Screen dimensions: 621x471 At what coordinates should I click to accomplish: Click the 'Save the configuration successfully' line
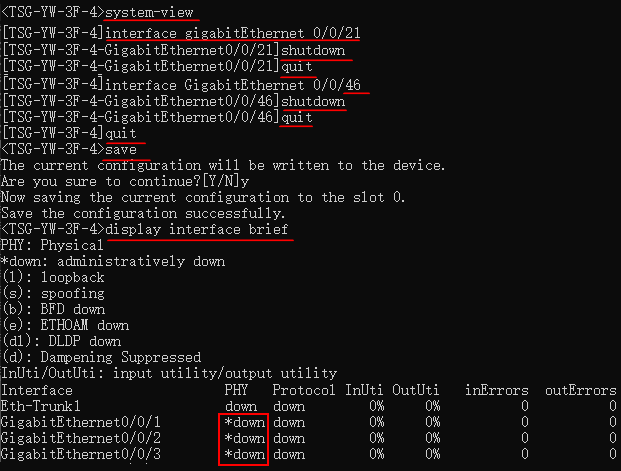(x=143, y=214)
